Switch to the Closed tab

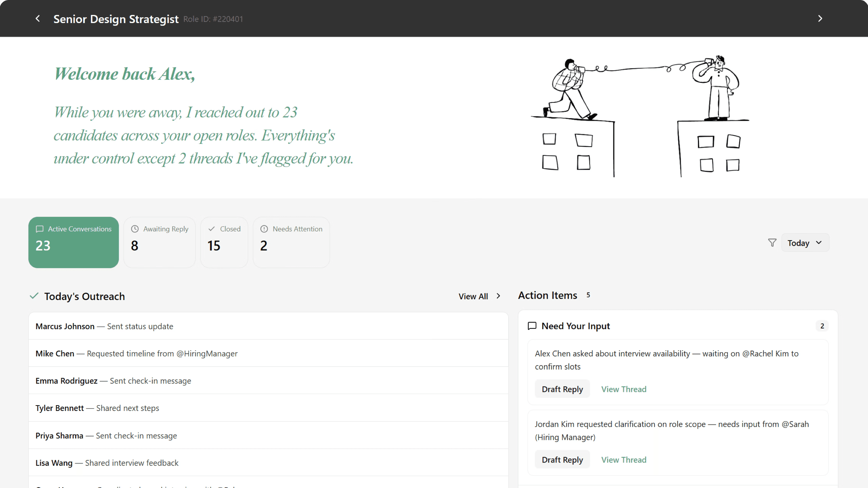point(224,242)
